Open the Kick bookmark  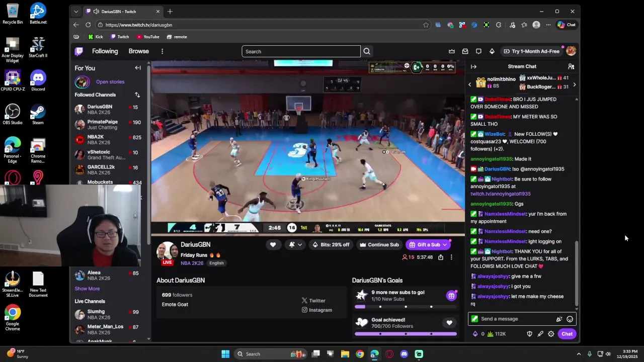[x=96, y=37]
